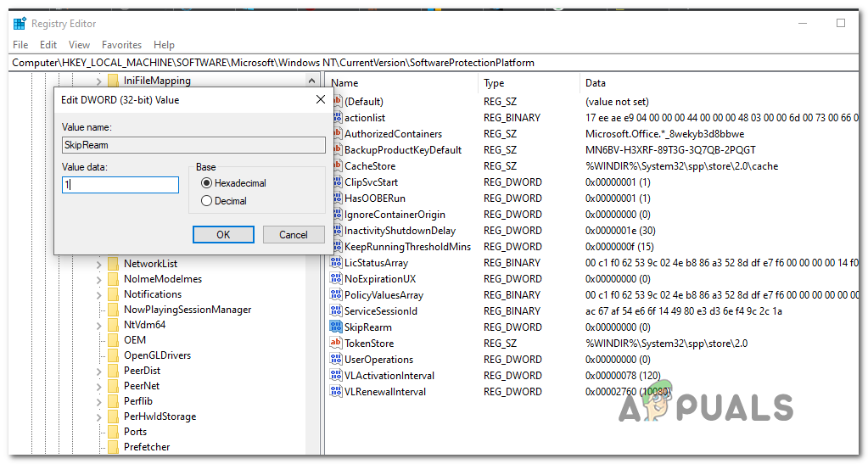Select the KeepRunningThresholdMins value name
868x464 pixels.
click(x=407, y=246)
